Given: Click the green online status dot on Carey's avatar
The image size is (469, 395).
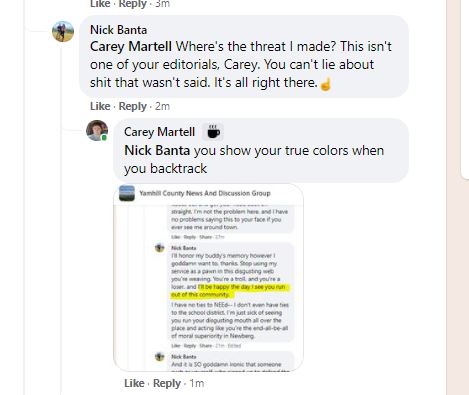Looking at the screenshot, I should click(x=104, y=137).
